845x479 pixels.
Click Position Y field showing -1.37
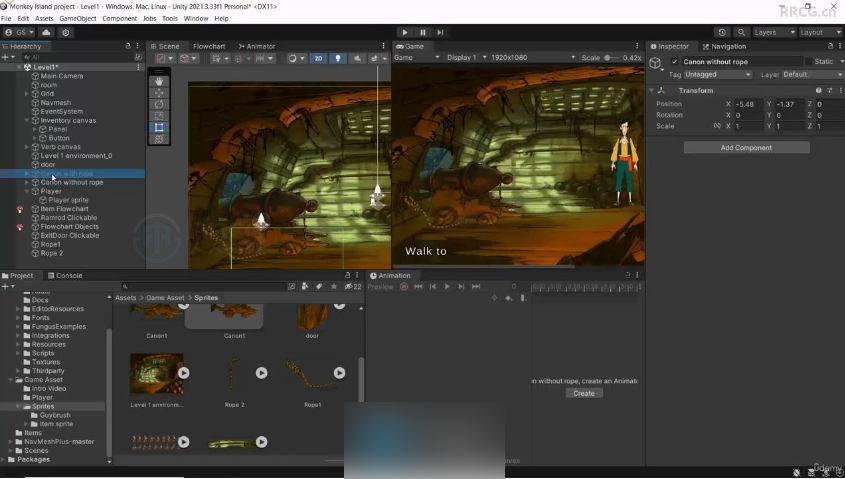click(789, 104)
